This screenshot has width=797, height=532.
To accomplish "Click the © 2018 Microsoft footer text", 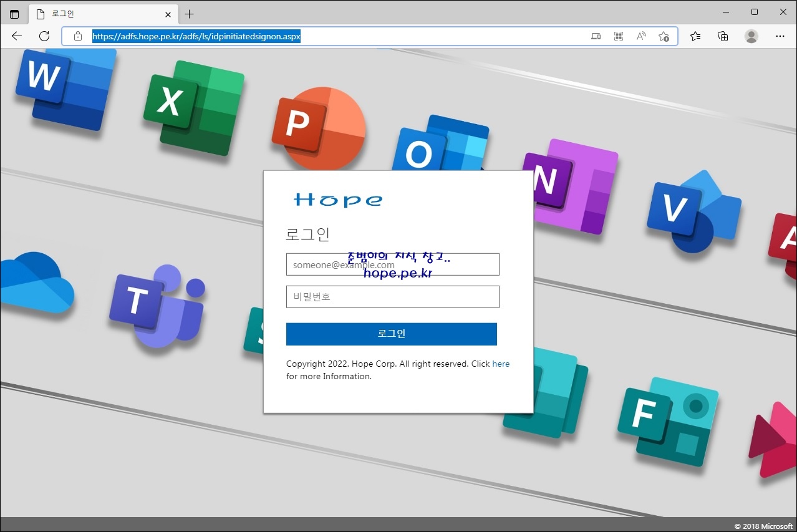I will click(x=763, y=526).
